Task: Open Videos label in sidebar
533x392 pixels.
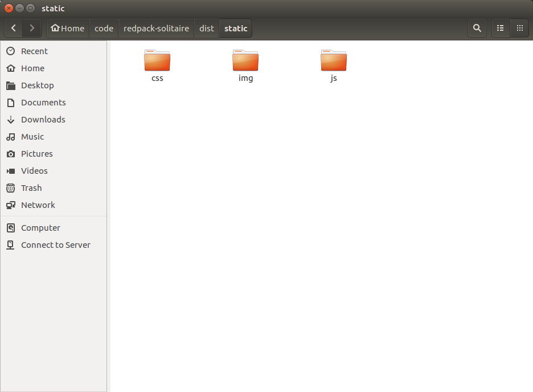Action: (x=34, y=171)
